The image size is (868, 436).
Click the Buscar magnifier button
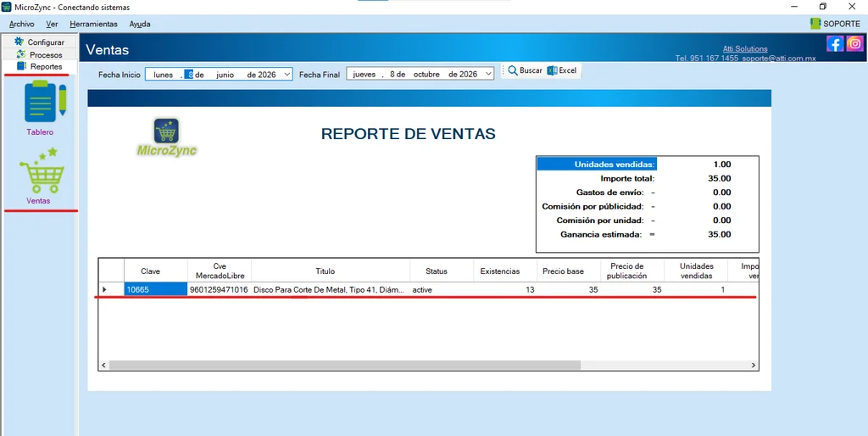[525, 70]
